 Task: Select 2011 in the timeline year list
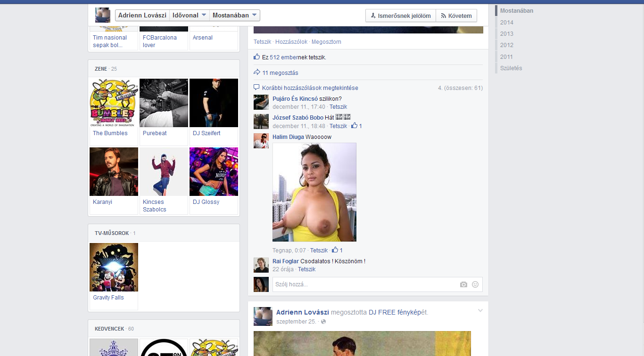point(507,57)
